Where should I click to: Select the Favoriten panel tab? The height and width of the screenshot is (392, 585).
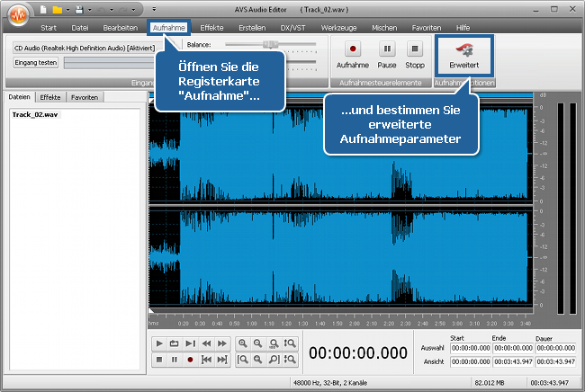(x=85, y=97)
